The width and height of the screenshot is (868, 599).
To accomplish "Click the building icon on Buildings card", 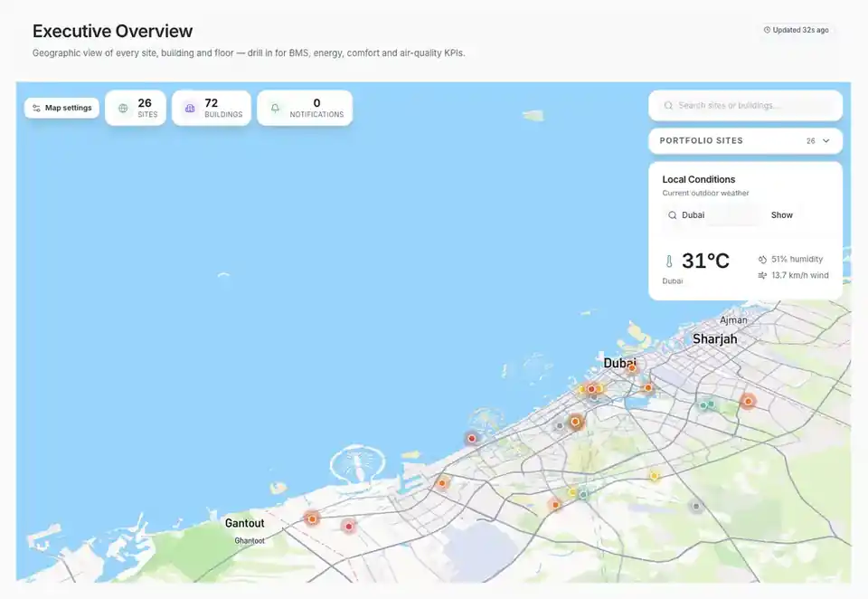I will pyautogui.click(x=190, y=108).
